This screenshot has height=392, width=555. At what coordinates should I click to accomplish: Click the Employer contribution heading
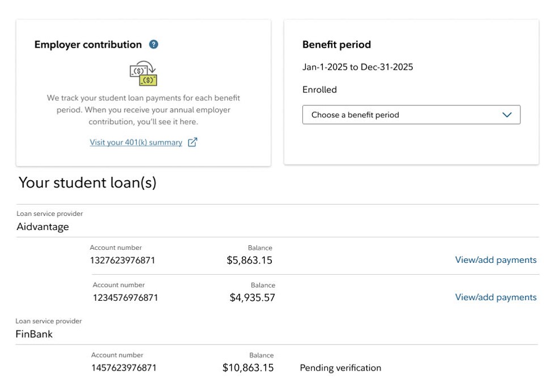[88, 45]
